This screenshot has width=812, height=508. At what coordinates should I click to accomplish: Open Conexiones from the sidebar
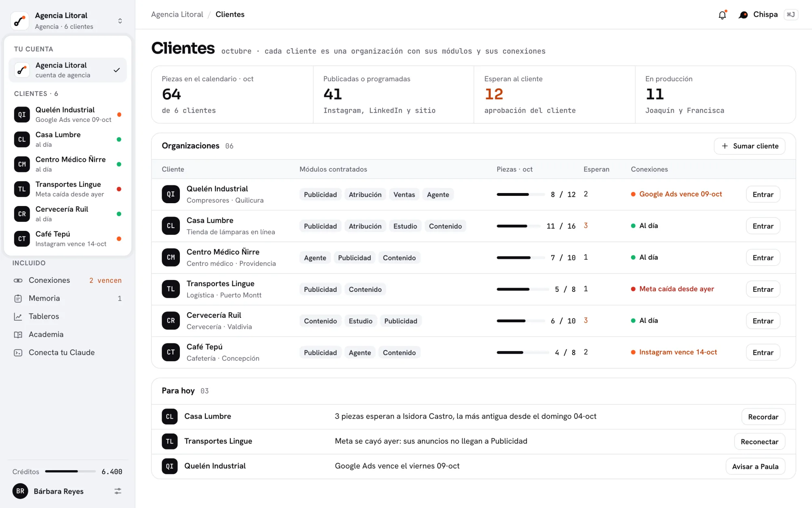[x=67, y=280]
